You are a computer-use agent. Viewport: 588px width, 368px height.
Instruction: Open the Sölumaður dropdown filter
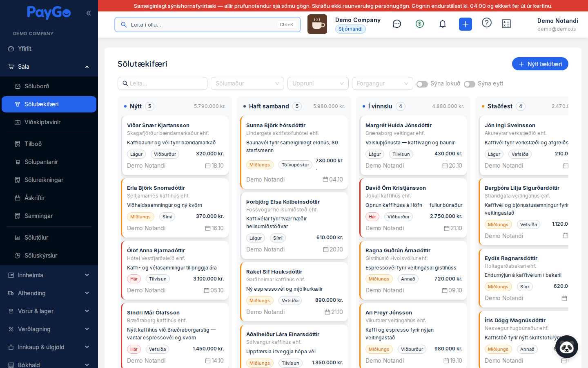(247, 83)
